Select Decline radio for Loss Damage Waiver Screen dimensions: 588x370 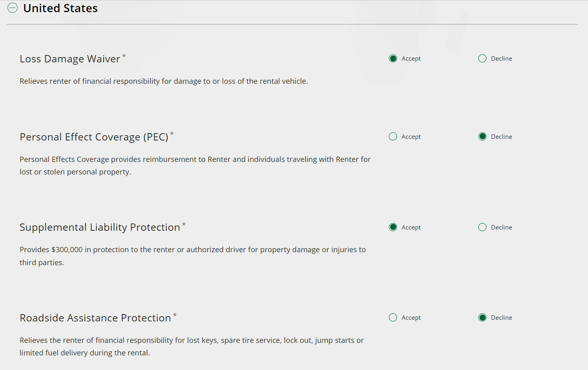click(482, 59)
